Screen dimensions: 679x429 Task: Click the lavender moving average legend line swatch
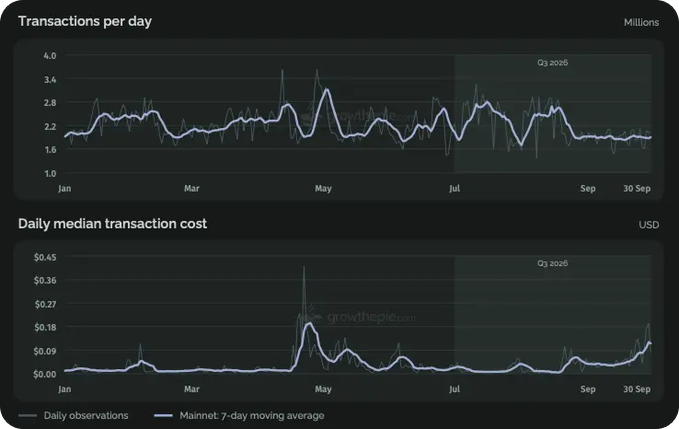coord(163,416)
